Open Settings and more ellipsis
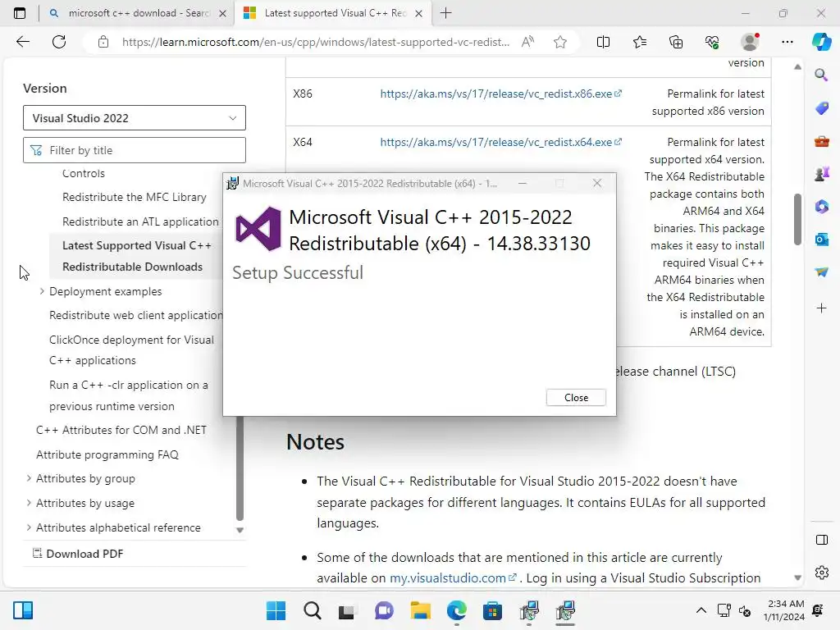840x630 pixels. point(787,42)
